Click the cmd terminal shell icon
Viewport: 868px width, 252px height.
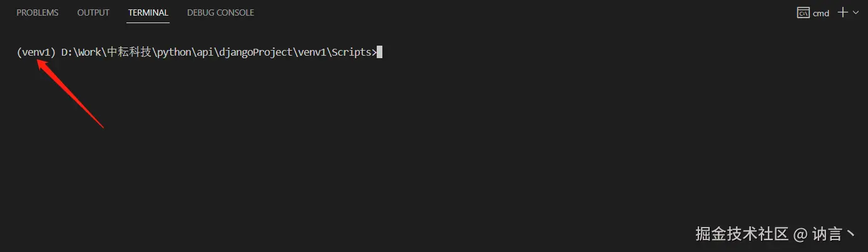(x=803, y=13)
